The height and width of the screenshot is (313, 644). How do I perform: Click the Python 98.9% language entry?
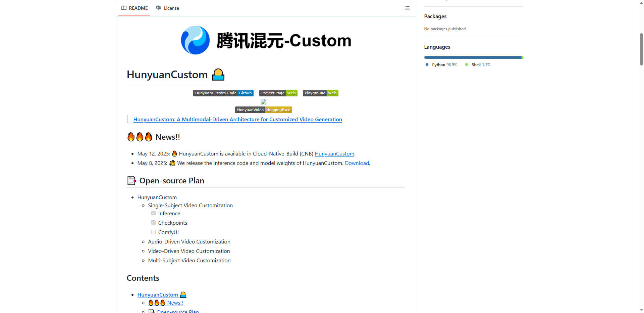[441, 65]
